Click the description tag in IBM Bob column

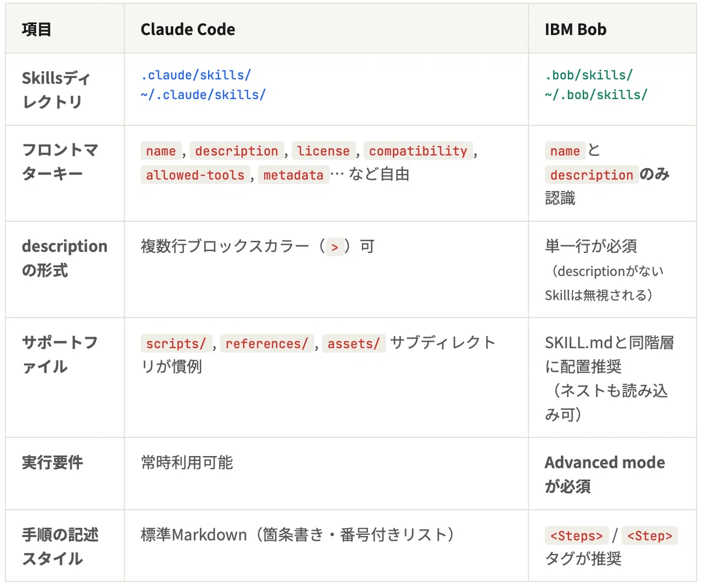click(592, 175)
